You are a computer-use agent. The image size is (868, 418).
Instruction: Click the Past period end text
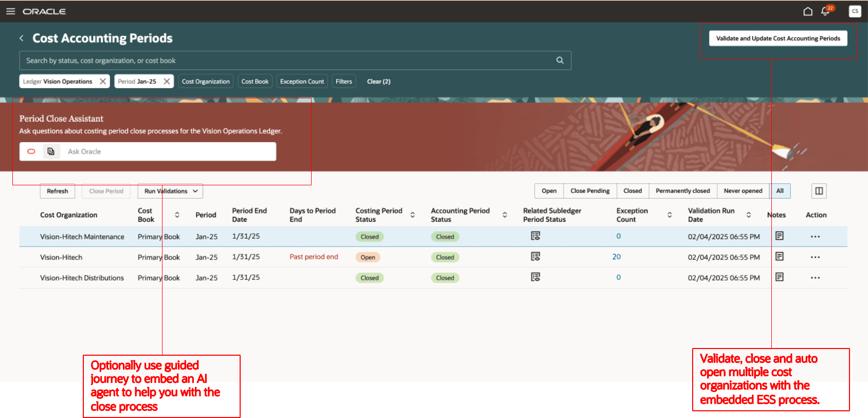click(314, 256)
